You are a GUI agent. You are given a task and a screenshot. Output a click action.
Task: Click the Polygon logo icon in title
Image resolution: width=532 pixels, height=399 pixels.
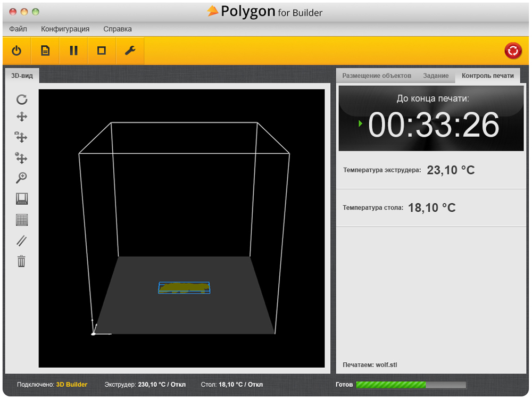(213, 11)
